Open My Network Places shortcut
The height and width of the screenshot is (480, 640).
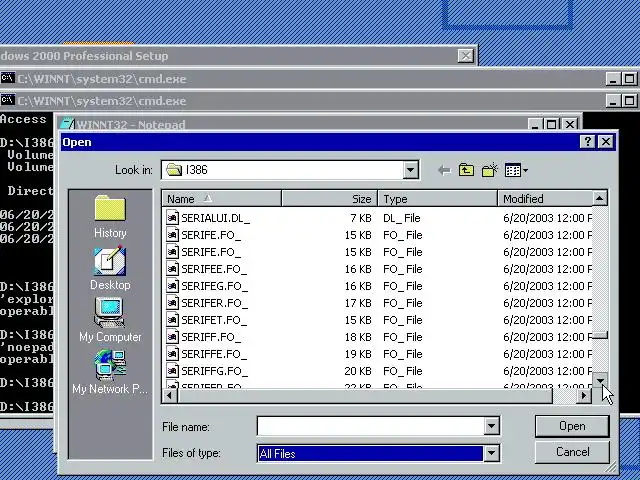(x=110, y=372)
